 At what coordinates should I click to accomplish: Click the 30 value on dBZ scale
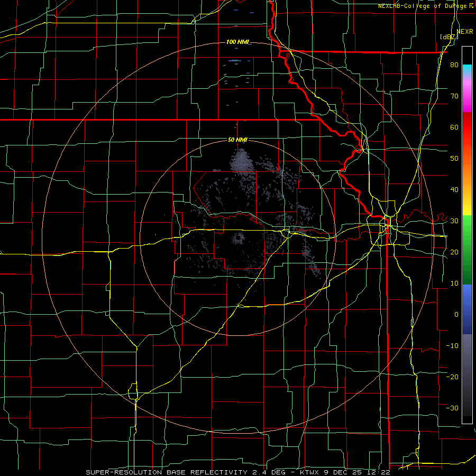click(454, 221)
